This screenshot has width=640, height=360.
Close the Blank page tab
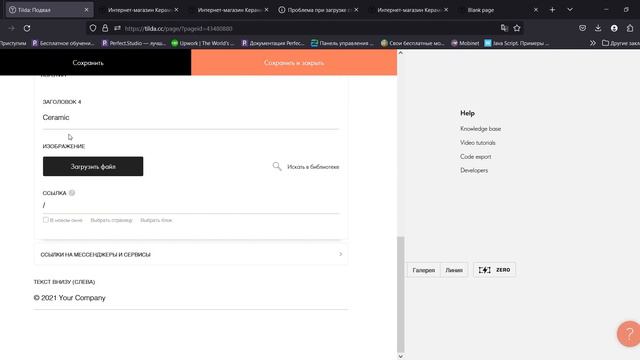536,10
